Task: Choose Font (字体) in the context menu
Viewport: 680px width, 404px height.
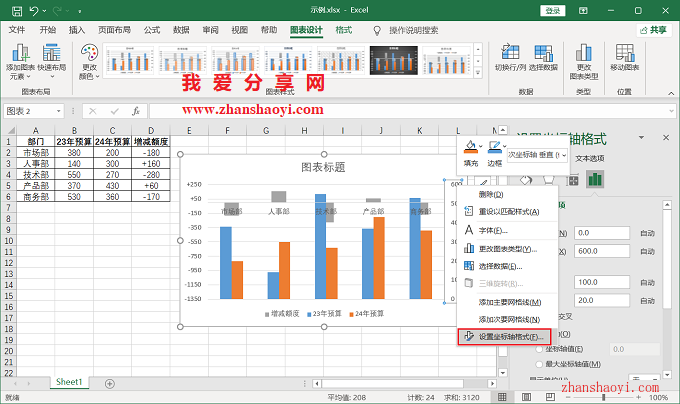Action: [507, 230]
